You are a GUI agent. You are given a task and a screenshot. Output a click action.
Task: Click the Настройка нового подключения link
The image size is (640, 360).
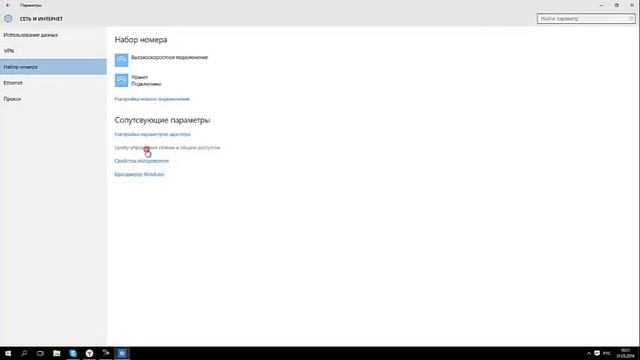pyautogui.click(x=152, y=99)
